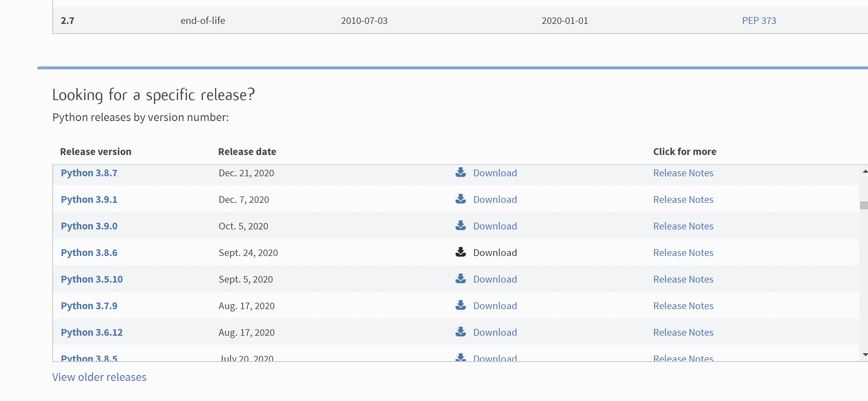Image resolution: width=868 pixels, height=401 pixels.
Task: View Release Notes for Python 3.9.0
Action: coord(683,226)
